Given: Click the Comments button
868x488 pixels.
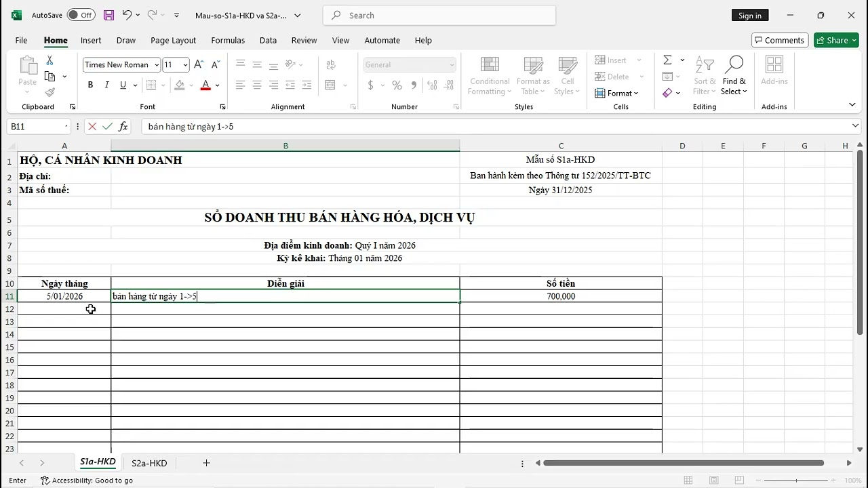Looking at the screenshot, I should [x=780, y=40].
